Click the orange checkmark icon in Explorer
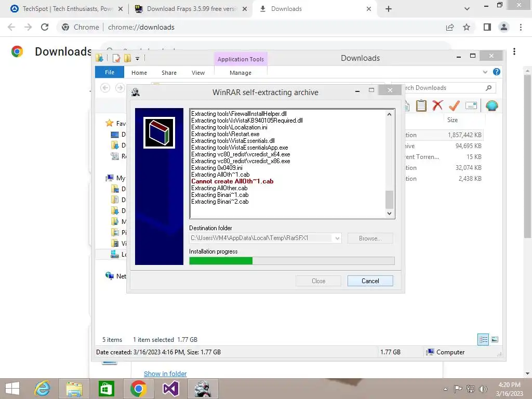532x399 pixels. click(454, 105)
